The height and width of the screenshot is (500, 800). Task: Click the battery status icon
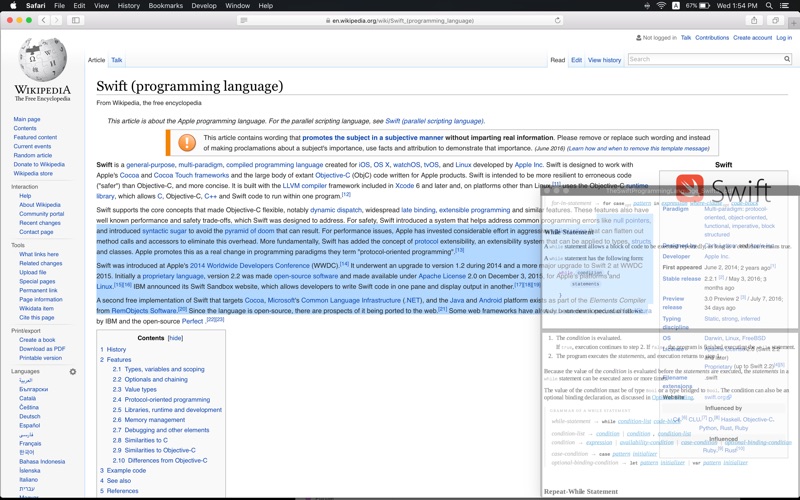(705, 6)
